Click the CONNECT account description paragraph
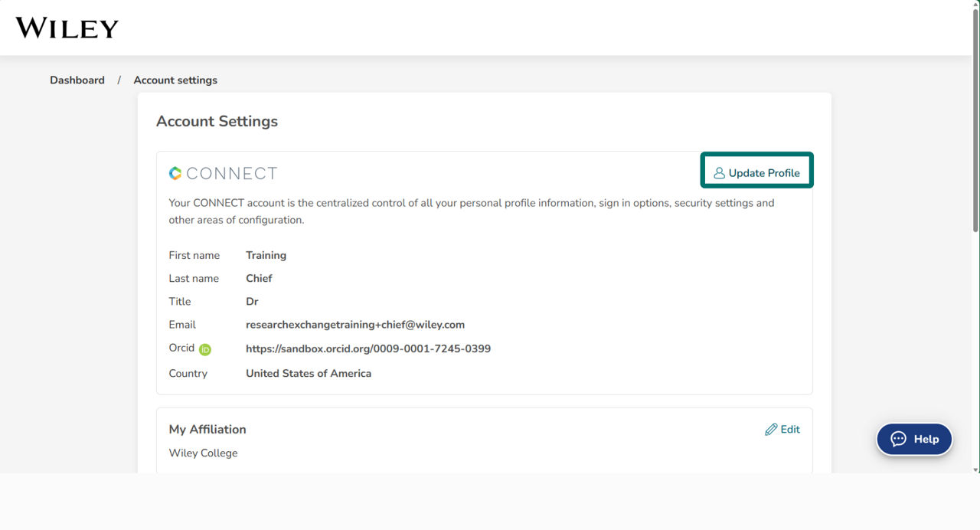Image resolution: width=980 pixels, height=530 pixels. click(472, 211)
